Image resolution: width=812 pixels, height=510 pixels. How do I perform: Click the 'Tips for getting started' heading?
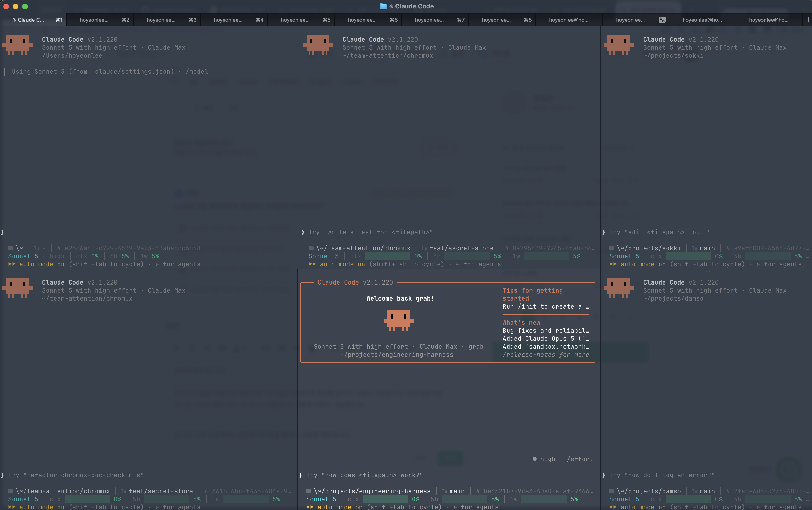coord(533,294)
